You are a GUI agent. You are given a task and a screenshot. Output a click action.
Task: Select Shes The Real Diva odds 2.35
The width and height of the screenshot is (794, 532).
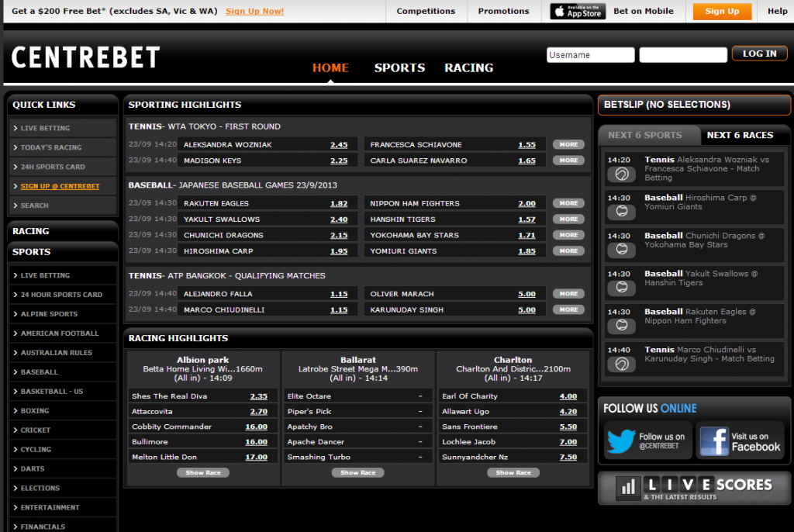[259, 396]
